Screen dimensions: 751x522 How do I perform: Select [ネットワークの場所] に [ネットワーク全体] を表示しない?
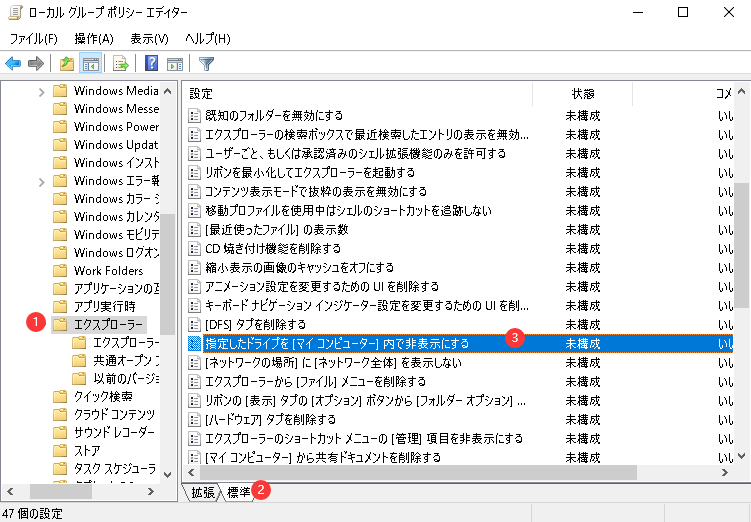click(333, 363)
